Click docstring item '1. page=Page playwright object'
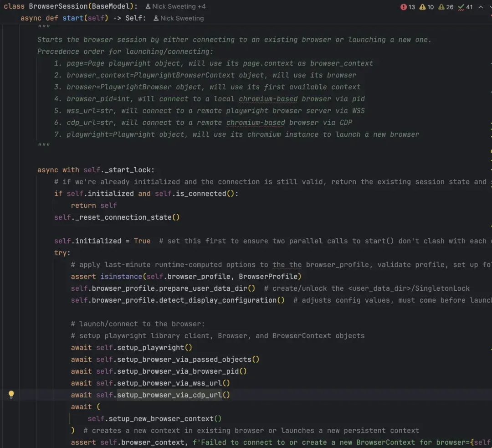 (117, 63)
